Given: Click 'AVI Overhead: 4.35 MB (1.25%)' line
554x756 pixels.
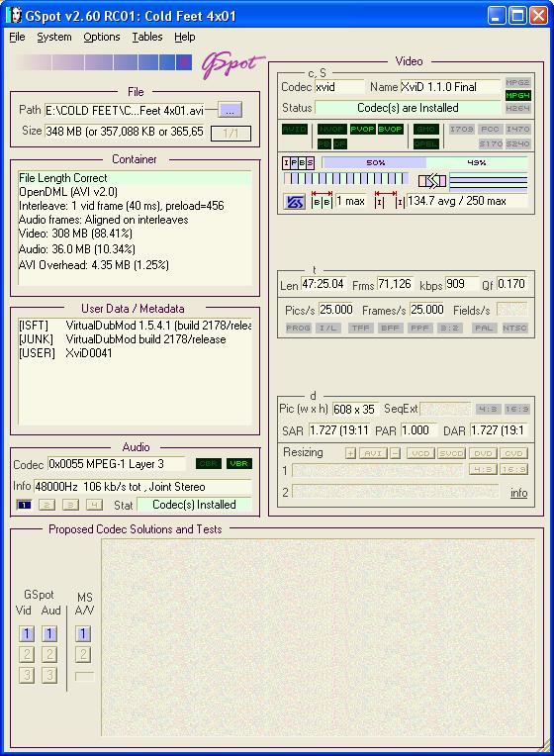Looking at the screenshot, I should click(x=94, y=264).
